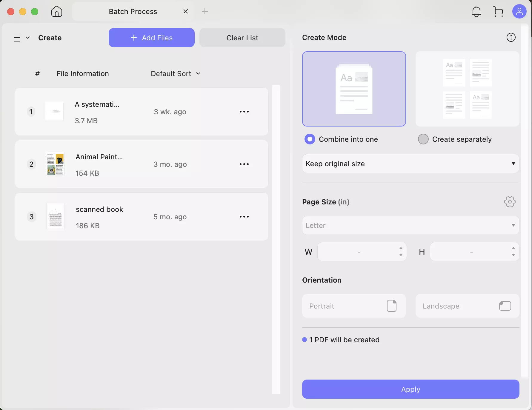Open Page Size settings gear

point(509,202)
